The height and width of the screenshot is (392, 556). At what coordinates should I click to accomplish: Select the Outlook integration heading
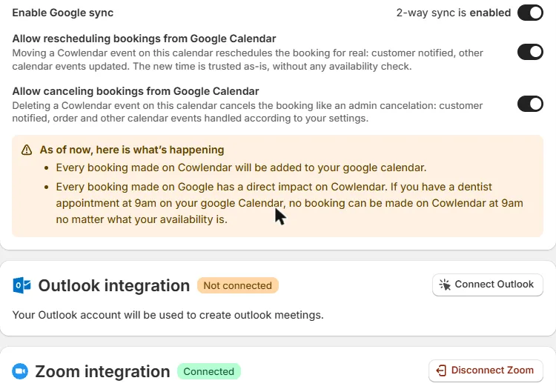tap(114, 286)
